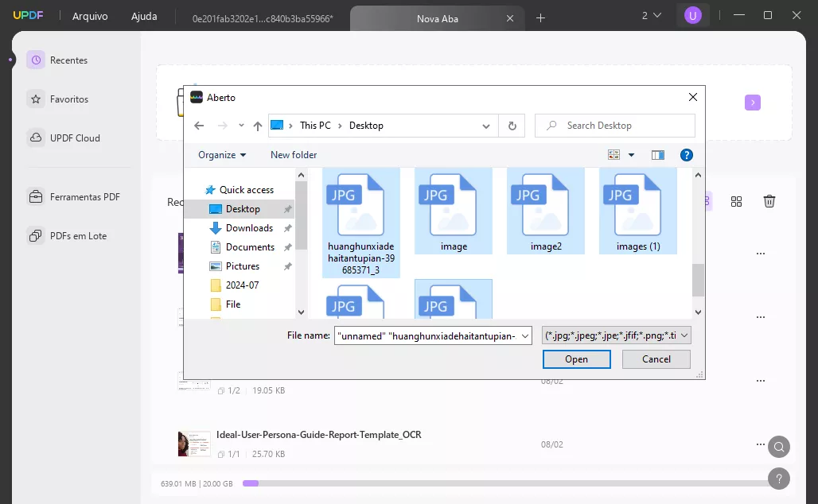Select the image2 JPG file

[546, 211]
